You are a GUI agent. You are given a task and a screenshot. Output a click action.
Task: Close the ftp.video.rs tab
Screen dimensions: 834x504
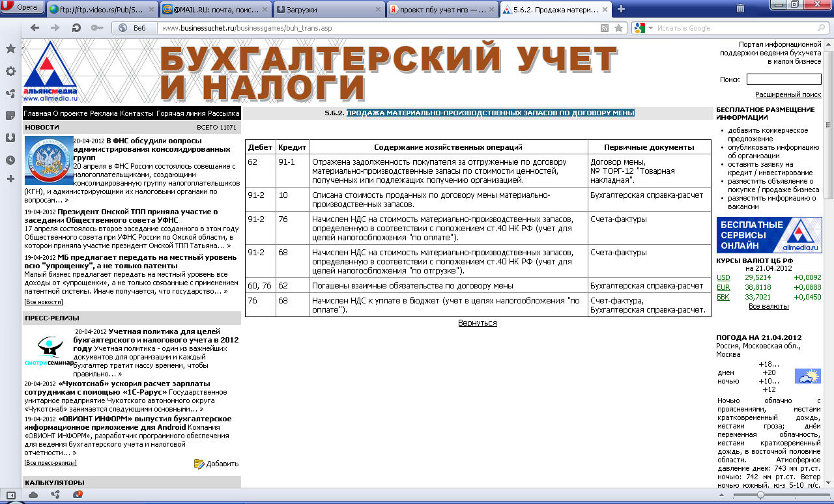point(151,9)
